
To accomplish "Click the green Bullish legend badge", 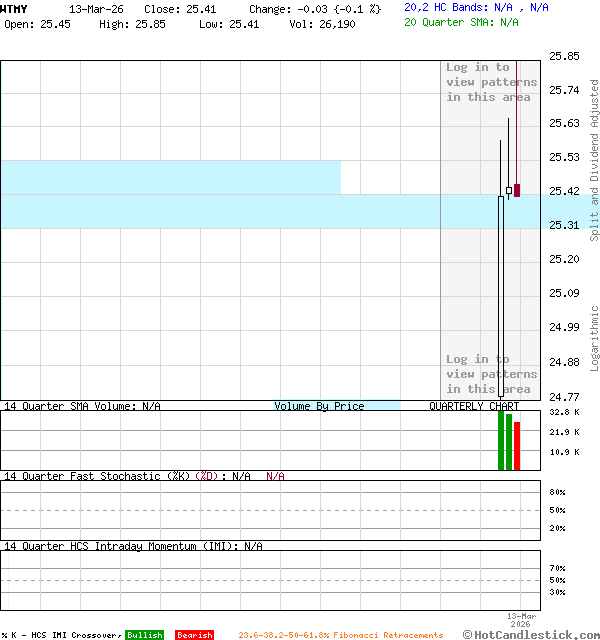I will point(144,635).
